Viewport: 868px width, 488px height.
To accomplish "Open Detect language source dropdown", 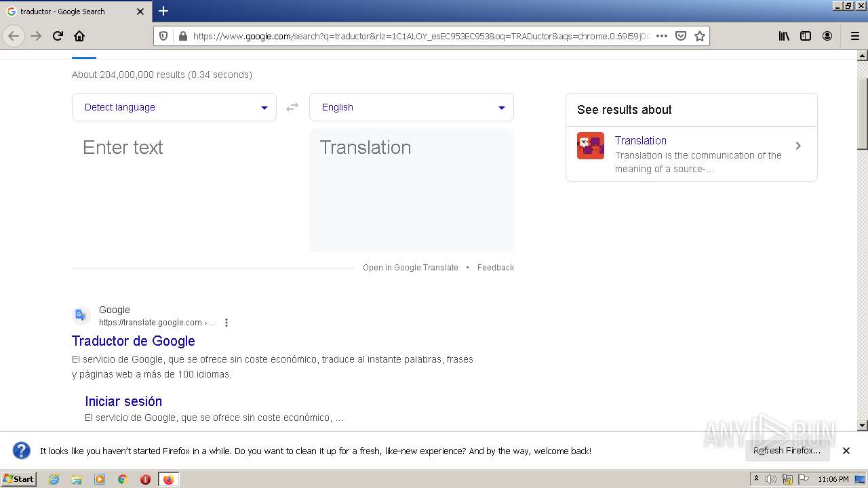I will coord(174,107).
